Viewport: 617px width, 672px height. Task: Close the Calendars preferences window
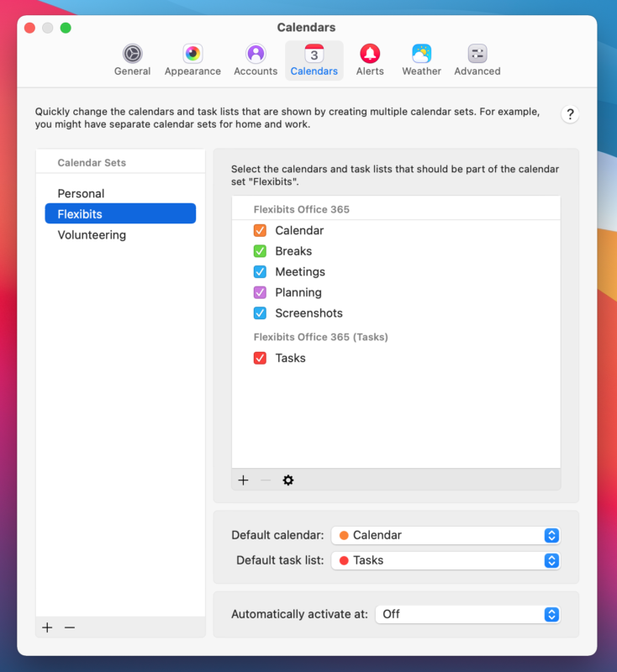29,28
